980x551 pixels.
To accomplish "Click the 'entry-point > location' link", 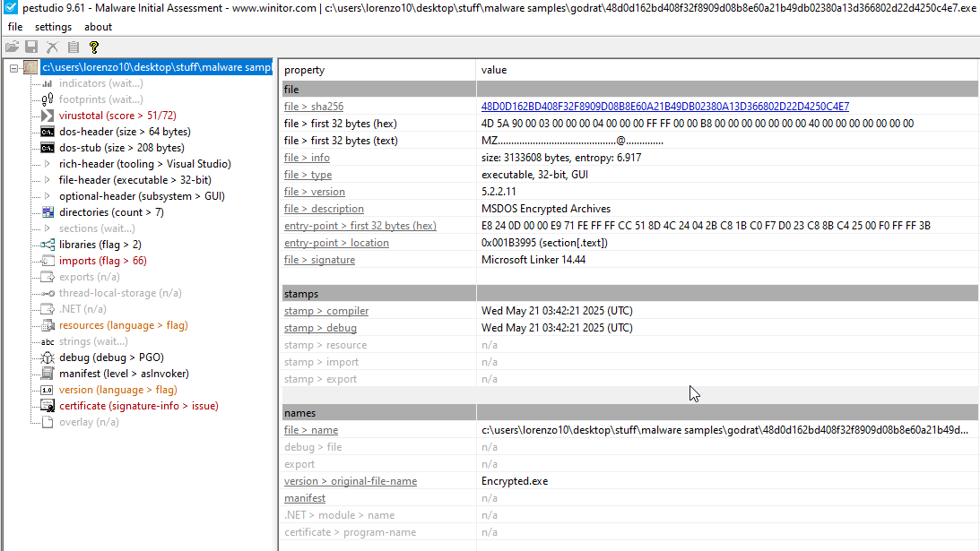I will (336, 243).
